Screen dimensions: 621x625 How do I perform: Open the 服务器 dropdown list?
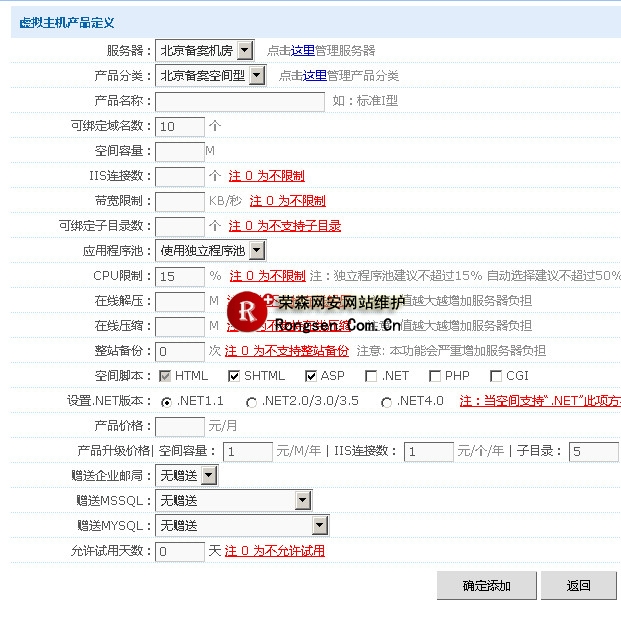click(245, 50)
